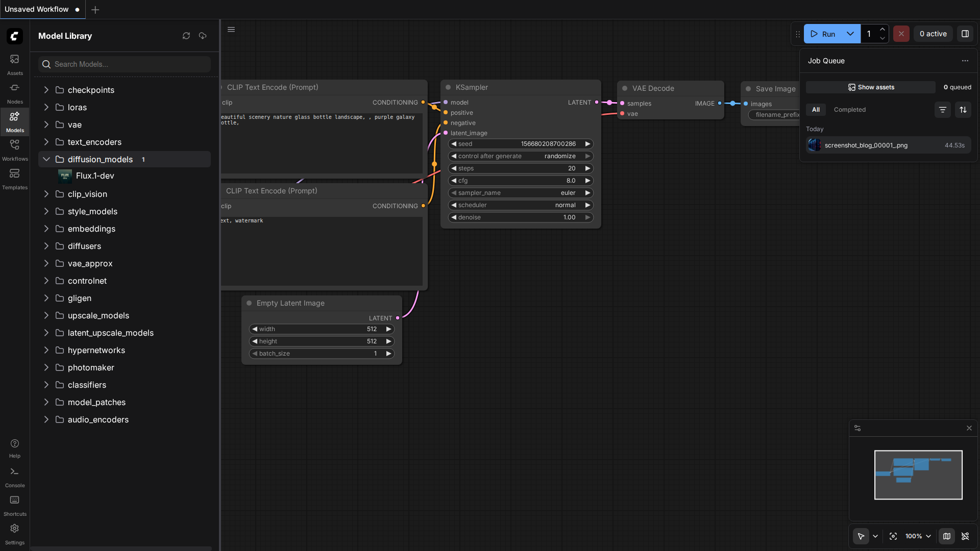This screenshot has width=980, height=551.
Task: Open the Templates sidebar panel
Action: click(x=15, y=179)
